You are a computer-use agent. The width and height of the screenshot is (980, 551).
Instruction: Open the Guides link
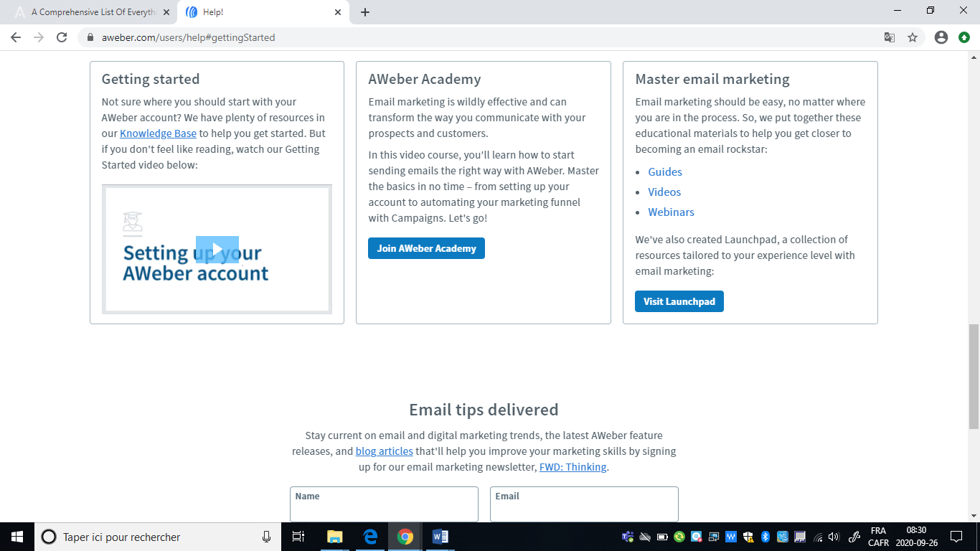click(665, 172)
